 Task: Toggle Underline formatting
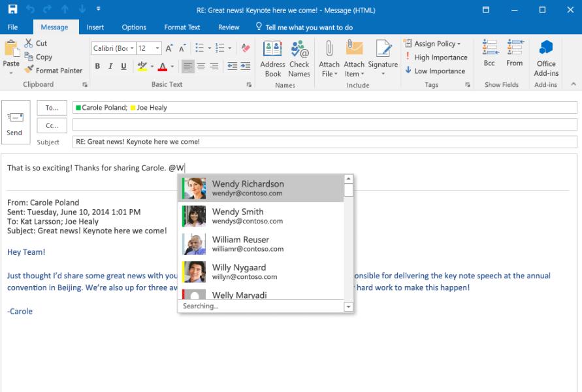tap(123, 66)
